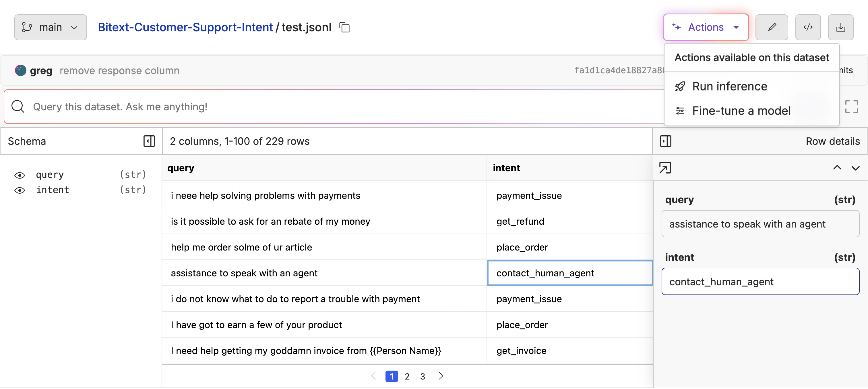Go to next row with down chevron
Image resolution: width=868 pixels, height=389 pixels.
(x=855, y=168)
